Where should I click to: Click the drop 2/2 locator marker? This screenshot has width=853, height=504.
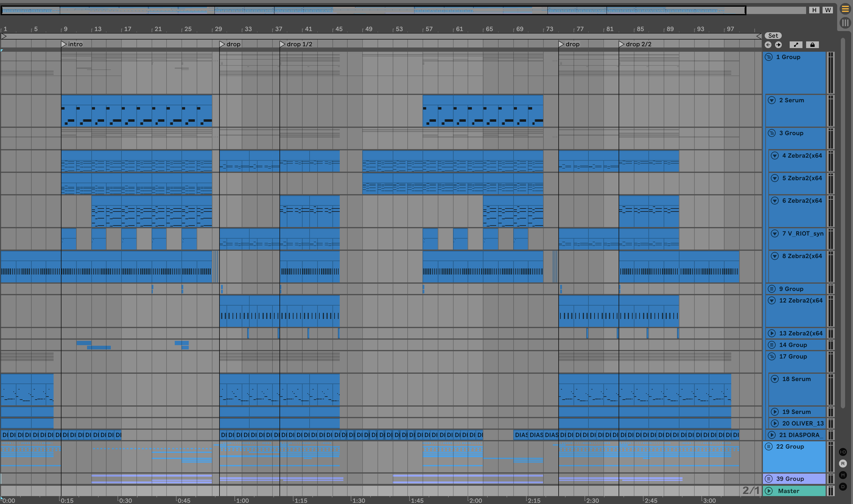tap(621, 44)
